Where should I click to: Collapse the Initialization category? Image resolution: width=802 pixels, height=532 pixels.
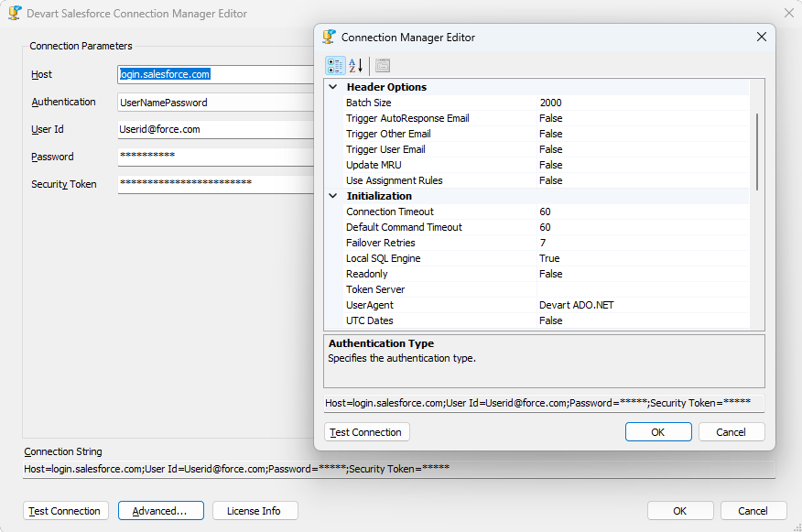[332, 196]
